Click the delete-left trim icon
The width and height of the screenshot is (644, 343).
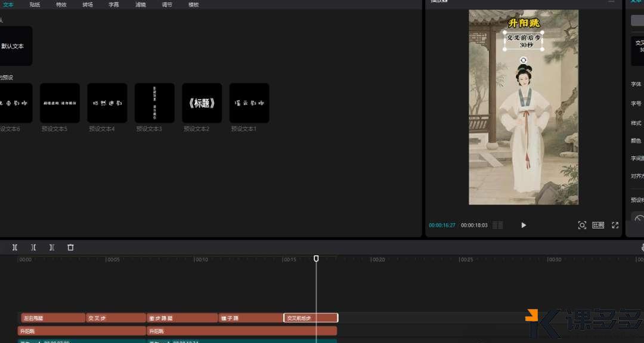(x=33, y=248)
